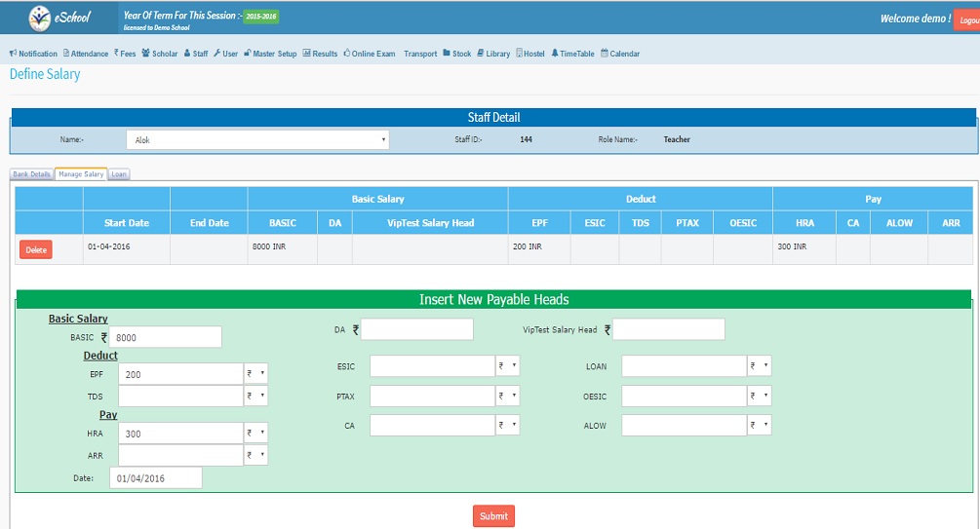Open the Notification menu icon
This screenshot has width=980, height=529.
tap(13, 54)
